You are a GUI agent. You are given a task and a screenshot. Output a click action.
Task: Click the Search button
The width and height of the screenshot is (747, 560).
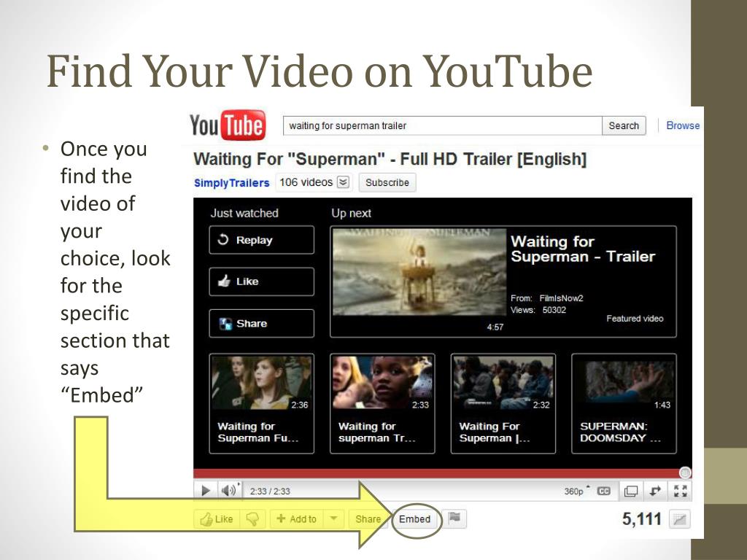[624, 125]
